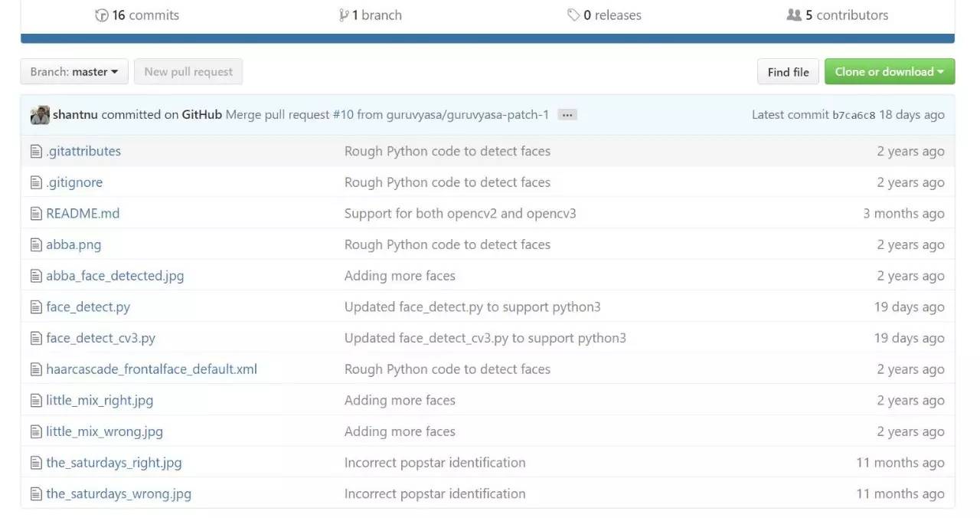This screenshot has height=518, width=980.
Task: Click the branch fork icon
Action: pyautogui.click(x=344, y=15)
